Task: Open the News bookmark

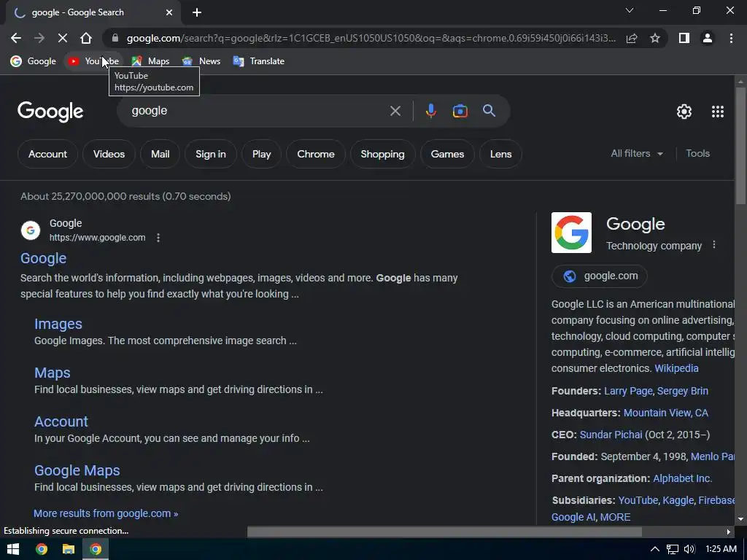Action: point(201,61)
